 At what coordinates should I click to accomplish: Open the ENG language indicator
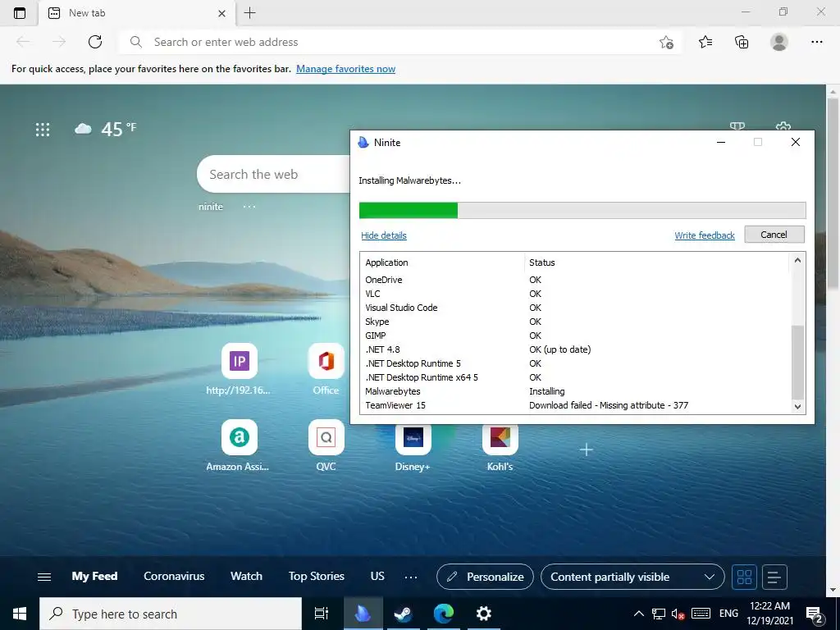coord(728,614)
